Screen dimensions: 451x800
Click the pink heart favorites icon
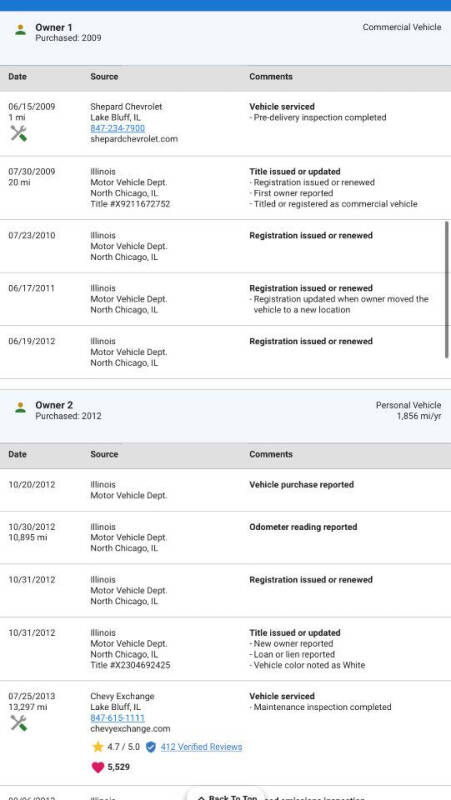pyautogui.click(x=98, y=767)
